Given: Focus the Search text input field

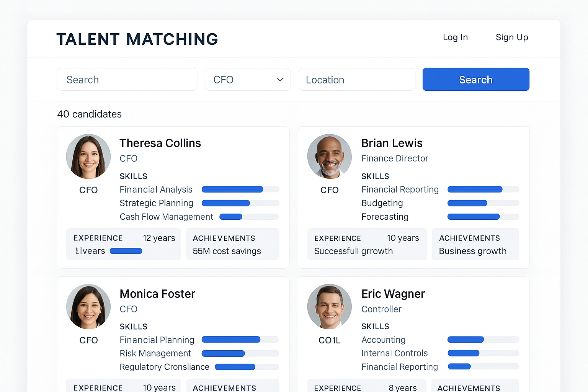Looking at the screenshot, I should (x=127, y=80).
